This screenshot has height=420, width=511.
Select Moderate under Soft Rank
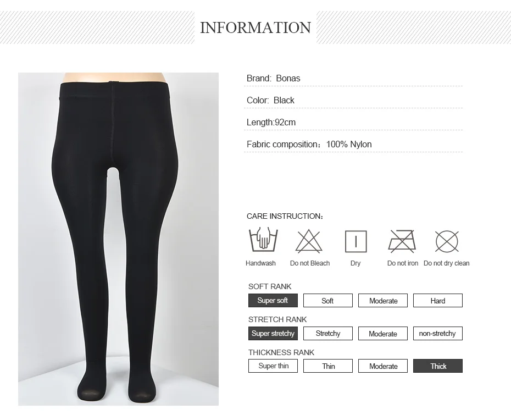click(x=383, y=300)
